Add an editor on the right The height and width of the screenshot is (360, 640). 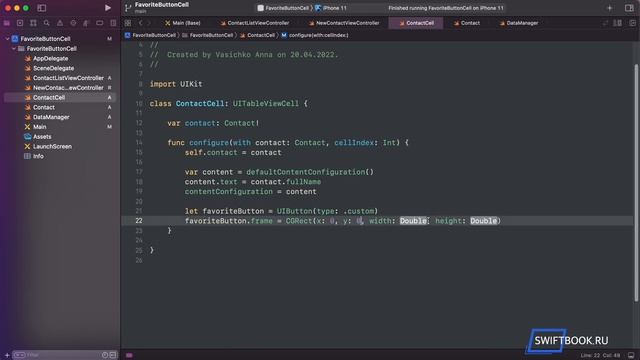632,23
